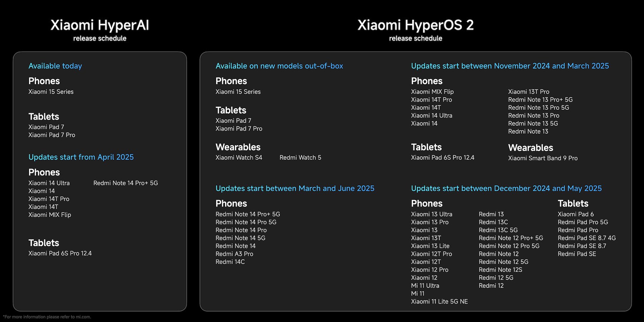Select Redmi Pad SE 8.7 4G tablet
Viewport: 644px width, 322px height.
(586, 238)
